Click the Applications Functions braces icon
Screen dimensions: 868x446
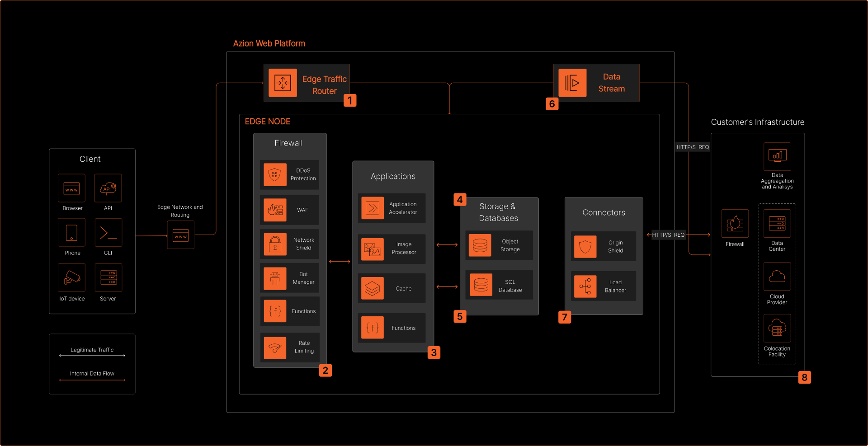pos(373,328)
